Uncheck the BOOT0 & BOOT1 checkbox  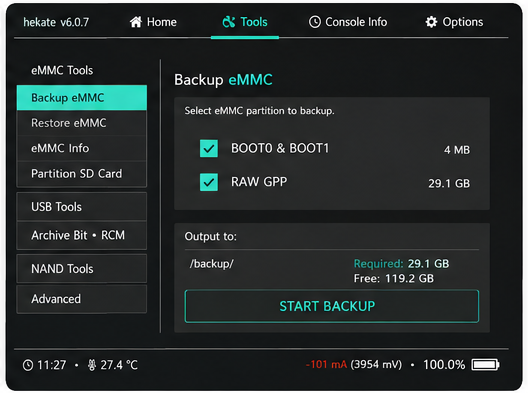(x=209, y=149)
